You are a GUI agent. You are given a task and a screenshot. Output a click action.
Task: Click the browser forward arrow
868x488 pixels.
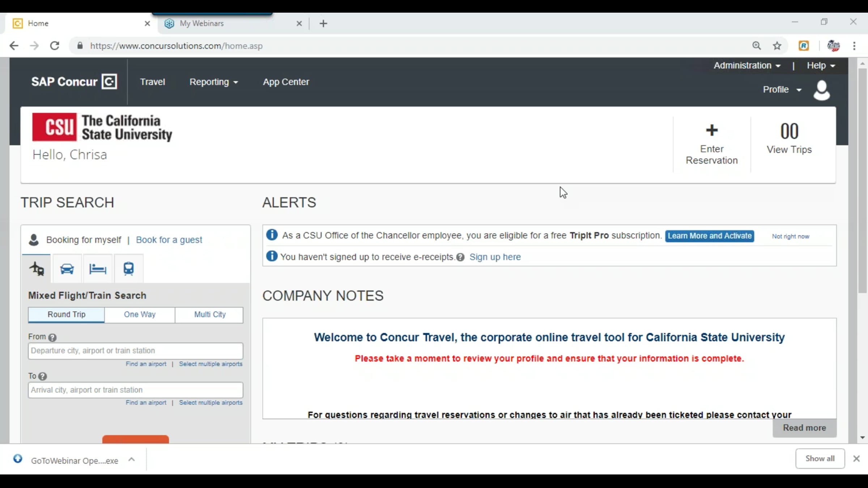coord(34,46)
